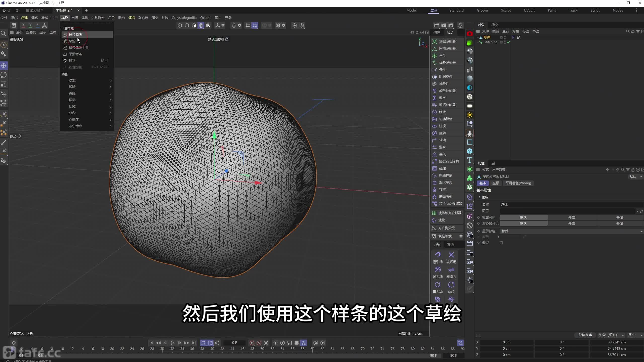Select the 草绘 sketch tool
The width and height of the screenshot is (644, 362).
72,41
